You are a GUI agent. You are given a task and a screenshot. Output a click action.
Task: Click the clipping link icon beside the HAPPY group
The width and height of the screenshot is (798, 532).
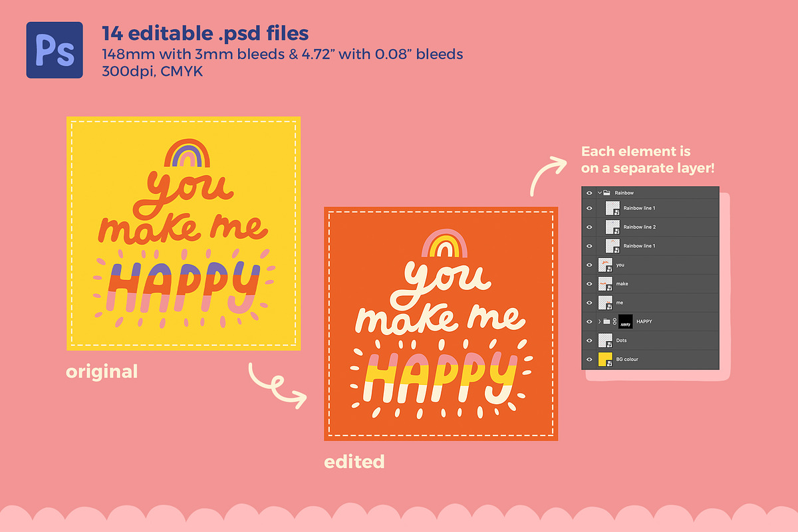click(x=614, y=321)
